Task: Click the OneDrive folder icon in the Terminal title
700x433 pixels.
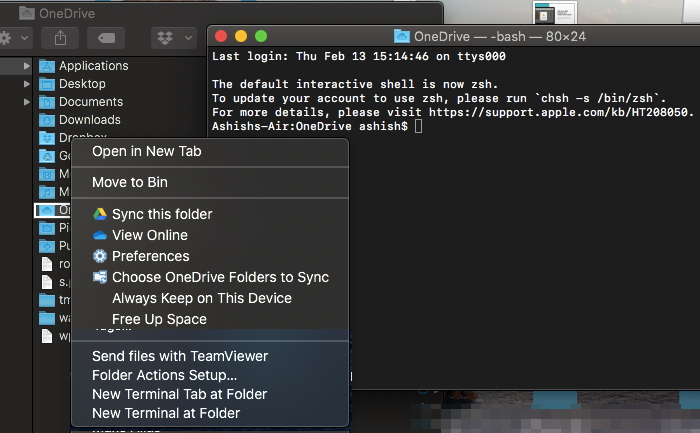Action: [x=402, y=36]
